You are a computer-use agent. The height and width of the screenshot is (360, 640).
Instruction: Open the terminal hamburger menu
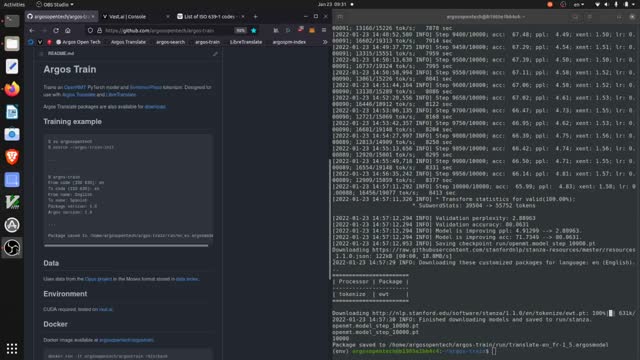pos(590,17)
